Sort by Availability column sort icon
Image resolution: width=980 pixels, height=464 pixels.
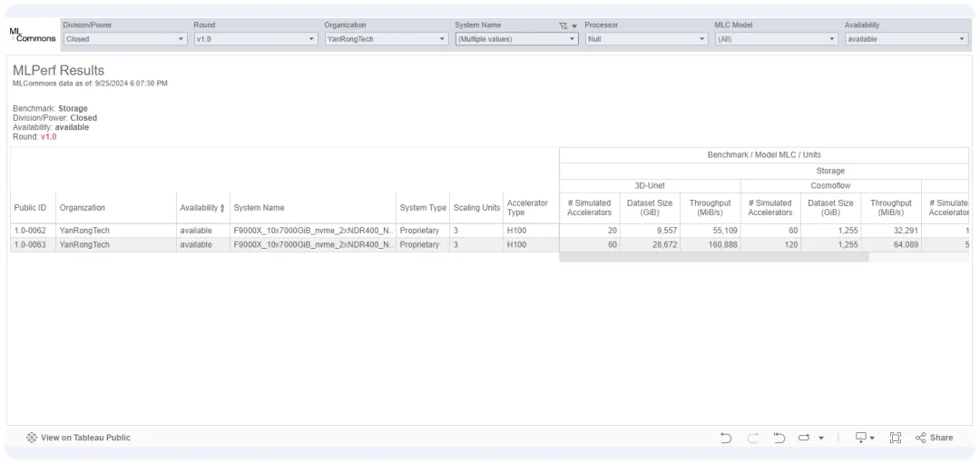[x=222, y=208]
